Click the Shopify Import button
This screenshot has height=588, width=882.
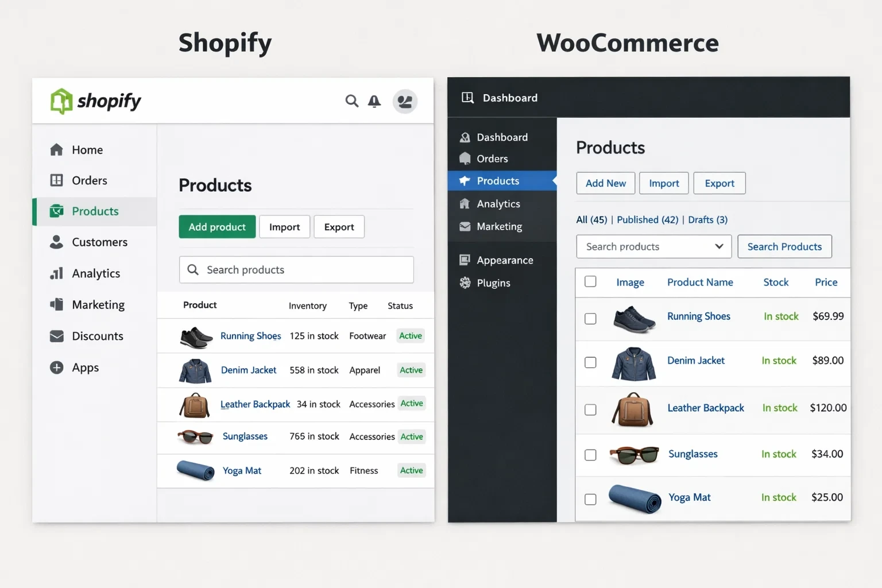pos(285,227)
